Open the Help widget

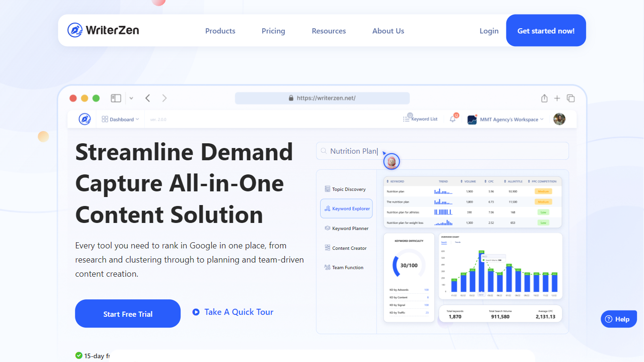[618, 319]
